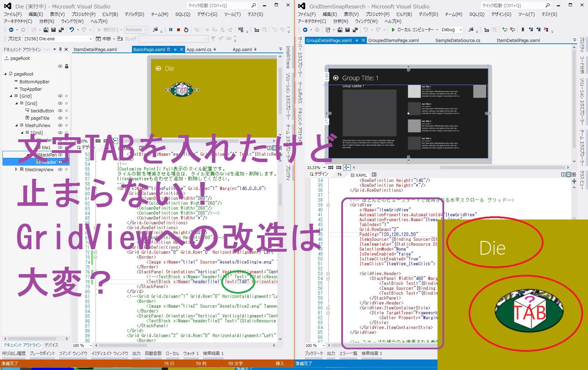588x370 pixels.
Task: Comment out selected lines in GridItemSnapResarch toolbar
Action: click(x=504, y=30)
